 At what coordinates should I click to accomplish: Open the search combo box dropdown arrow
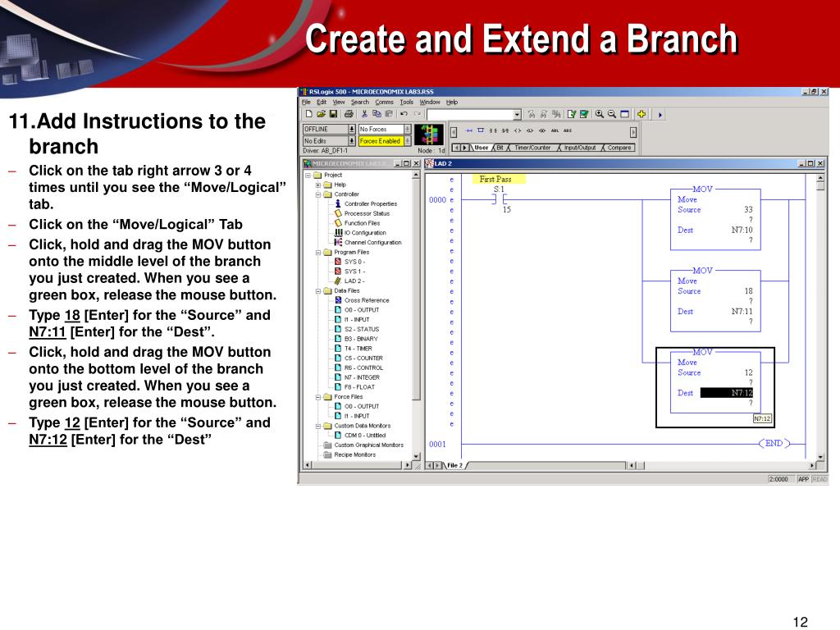[517, 115]
